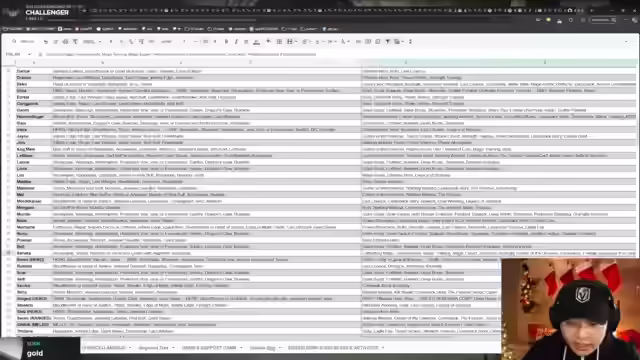Image resolution: width=640 pixels, height=360 pixels.
Task: Select the Leona cell
Action: coord(33,162)
